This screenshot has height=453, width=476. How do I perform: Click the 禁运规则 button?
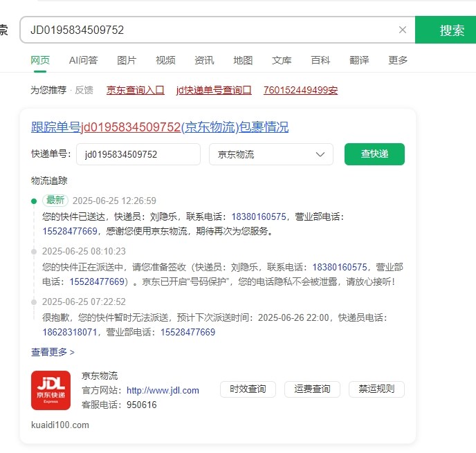(x=376, y=389)
